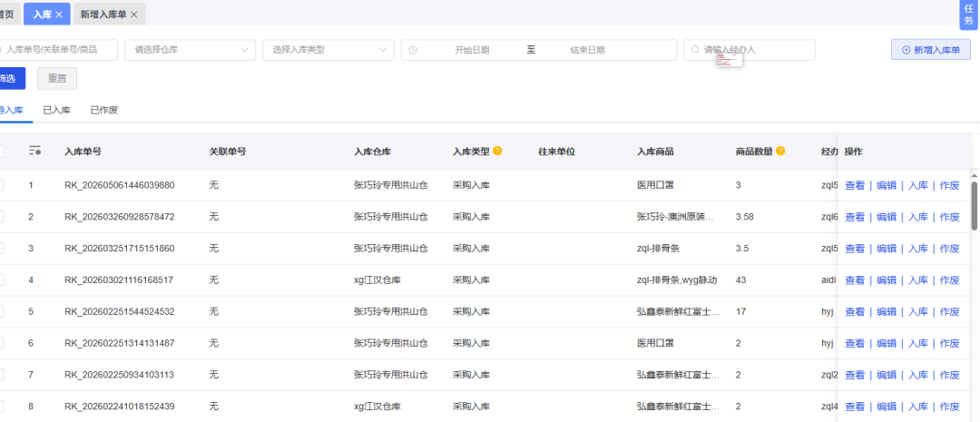Viewport: 980px width, 422px height.
Task: Click 作废 for order RK_202602241018152439
Action: [x=950, y=407]
